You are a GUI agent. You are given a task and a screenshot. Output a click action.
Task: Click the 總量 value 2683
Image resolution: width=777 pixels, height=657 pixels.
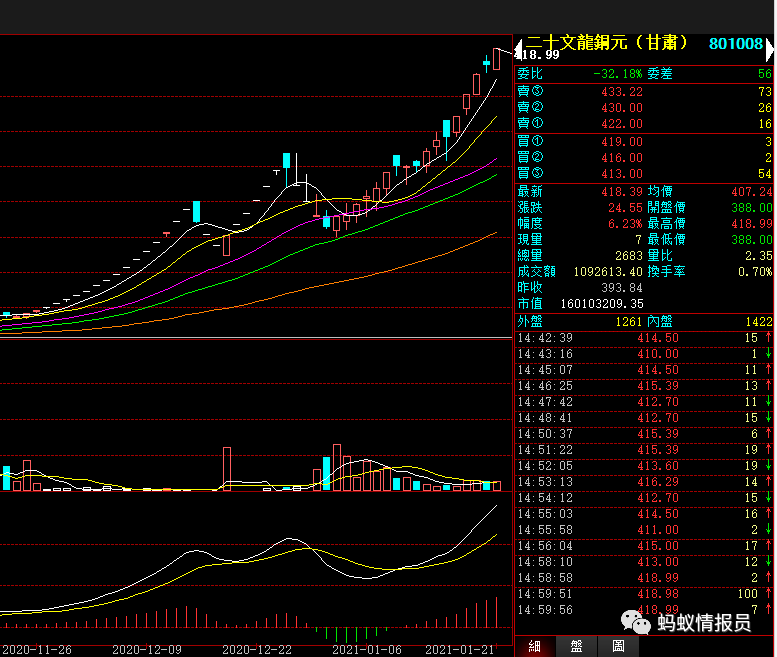point(628,256)
